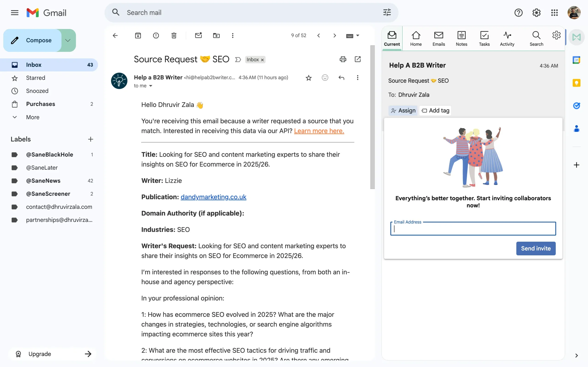This screenshot has width=588, height=367.
Task: Click the Move to folder icon
Action: coord(216,36)
